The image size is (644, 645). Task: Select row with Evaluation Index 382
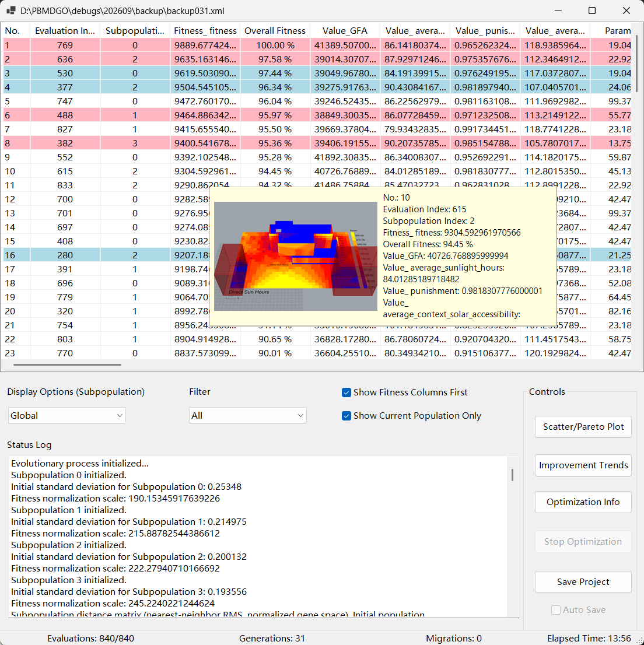tap(317, 143)
